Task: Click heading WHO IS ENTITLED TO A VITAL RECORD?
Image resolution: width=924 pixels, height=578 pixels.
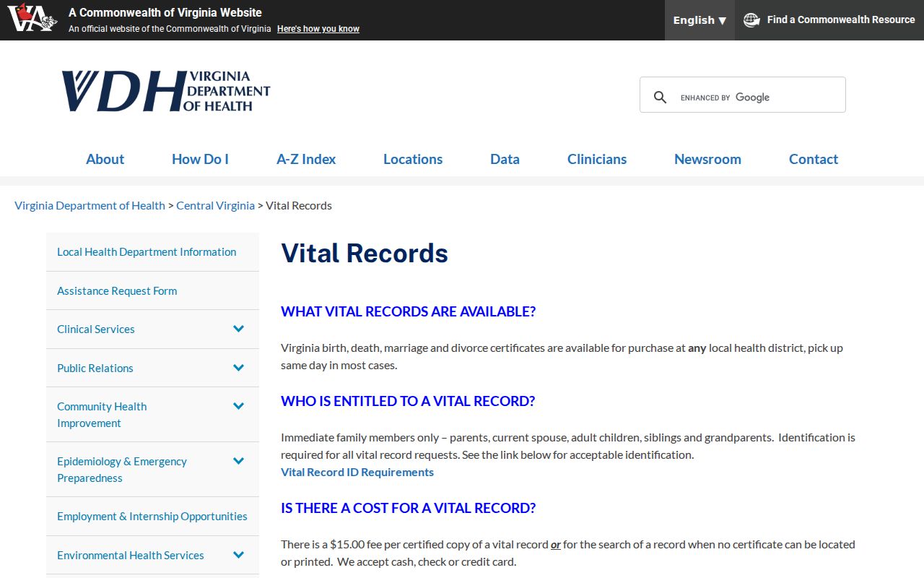Action: (408, 401)
